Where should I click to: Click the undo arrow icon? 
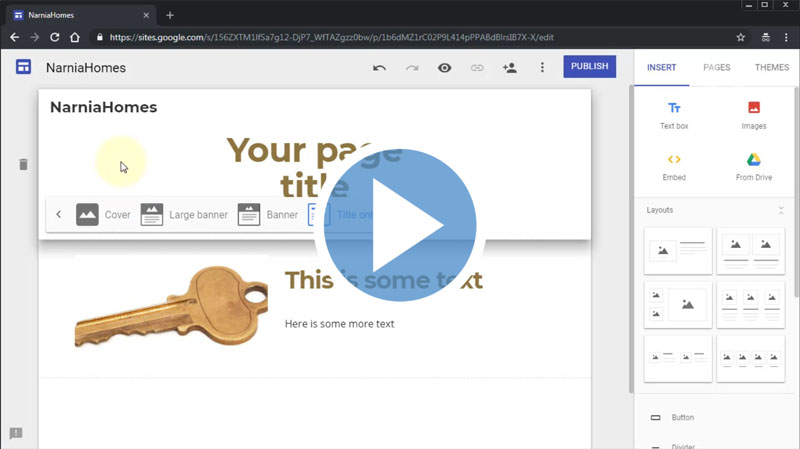coord(379,68)
